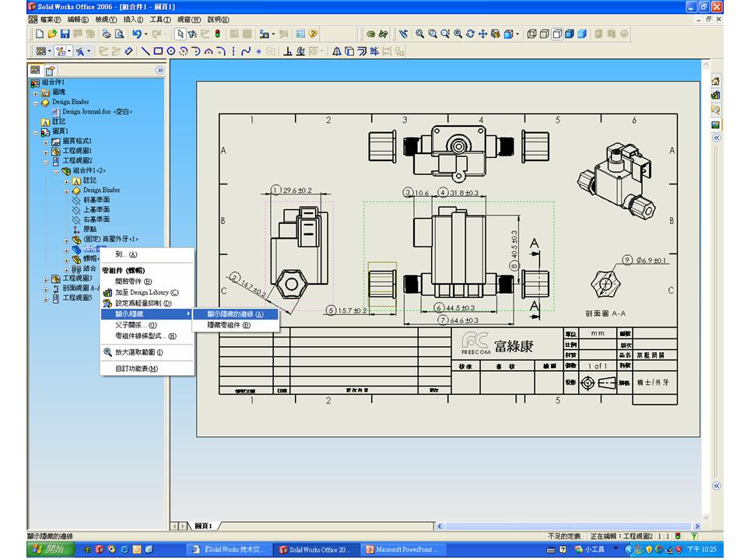Image resolution: width=747 pixels, height=560 pixels.
Task: Open the 檔案(F) menu
Action: coord(50,19)
